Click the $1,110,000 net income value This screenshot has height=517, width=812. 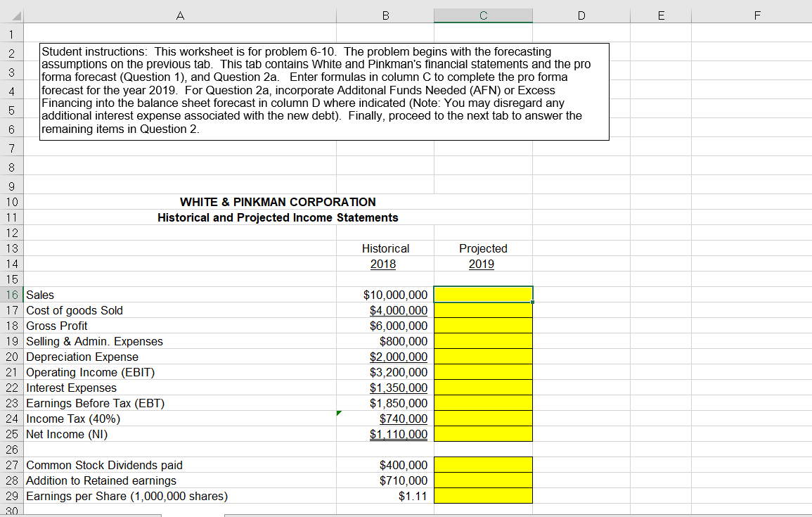399,434
